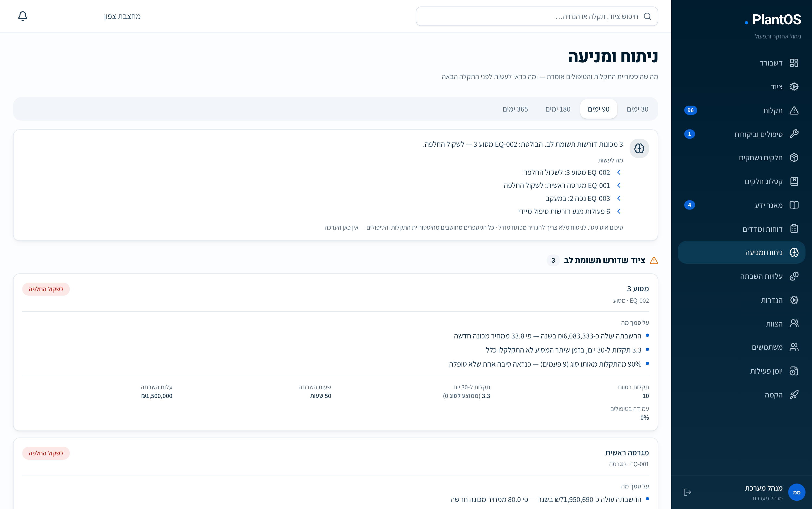Screen dimensions: 812x509
Task: Click the משתמשים users icon
Action: pos(794,347)
